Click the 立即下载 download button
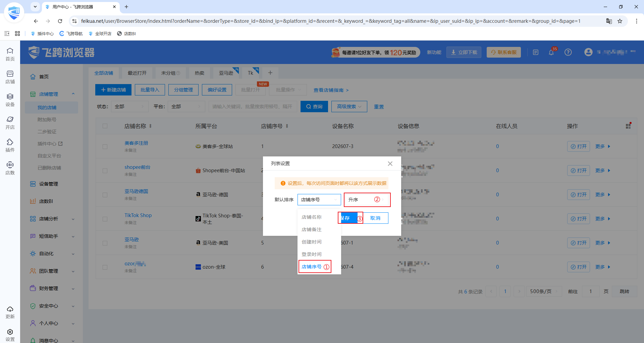This screenshot has height=343, width=644. [464, 52]
